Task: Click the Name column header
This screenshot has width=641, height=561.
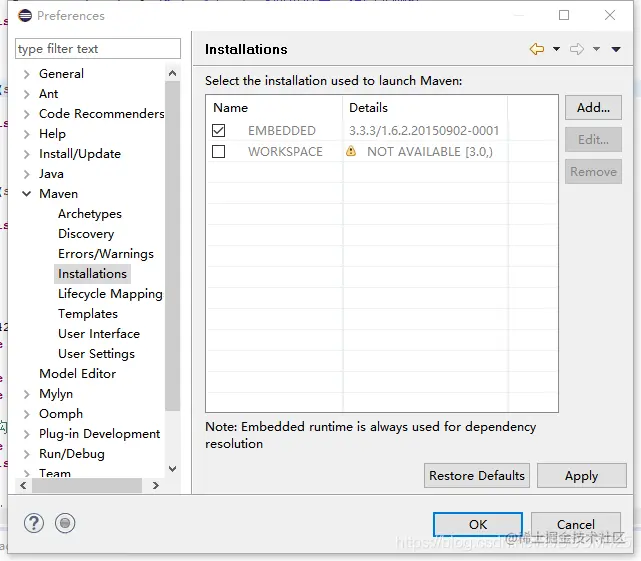Action: pos(274,108)
